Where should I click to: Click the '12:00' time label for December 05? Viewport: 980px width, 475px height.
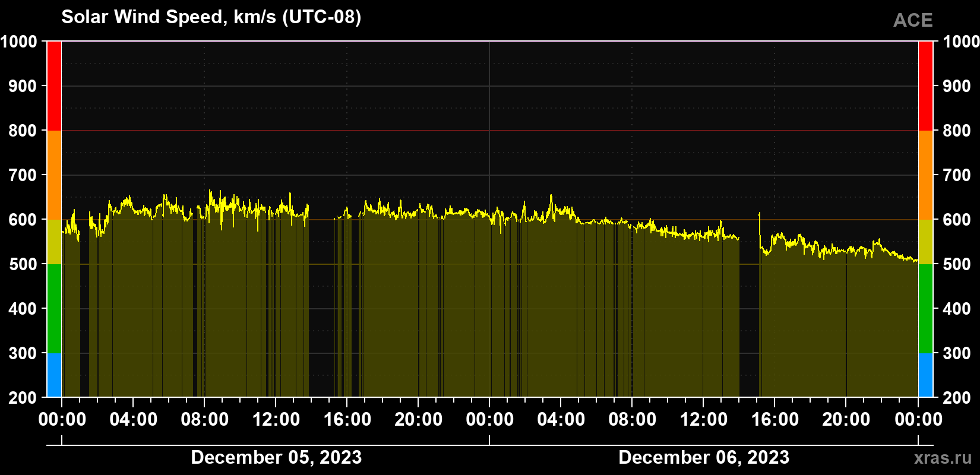[276, 420]
